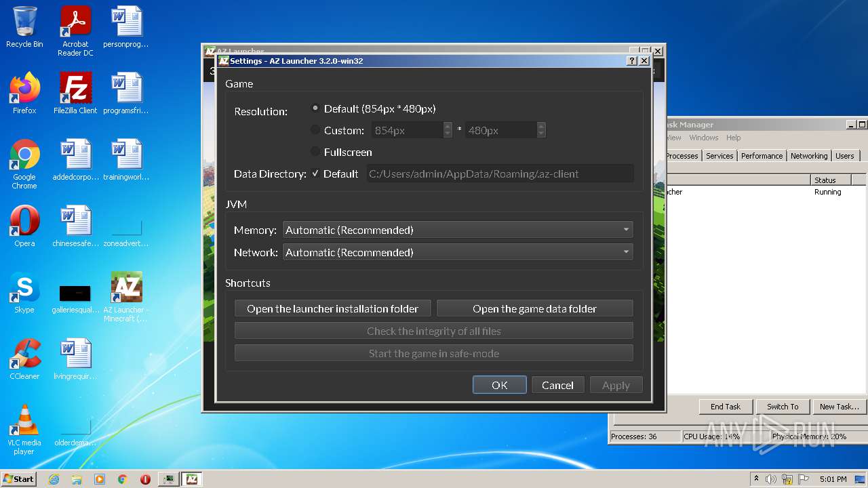The image size is (868, 488).
Task: Switch to AZ Launcher taskbar button
Action: tap(192, 479)
